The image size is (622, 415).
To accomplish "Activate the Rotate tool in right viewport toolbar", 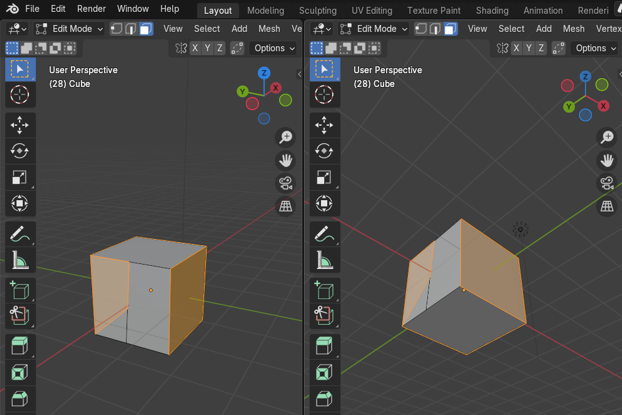I will click(325, 151).
